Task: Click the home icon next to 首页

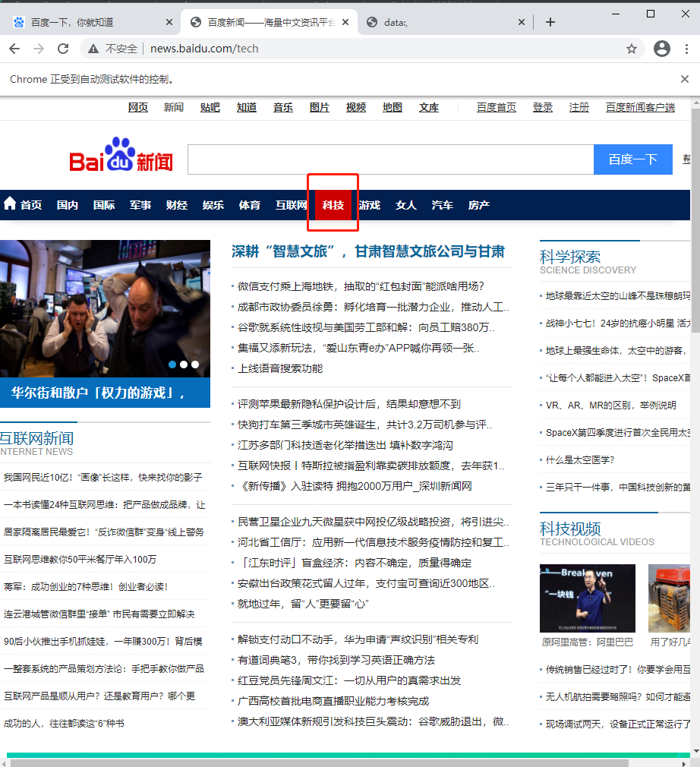Action: (x=10, y=204)
